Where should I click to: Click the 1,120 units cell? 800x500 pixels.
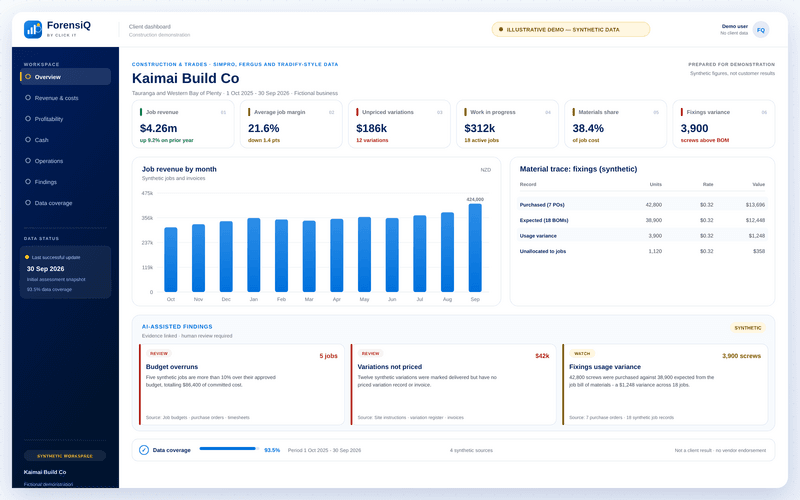[x=655, y=251]
